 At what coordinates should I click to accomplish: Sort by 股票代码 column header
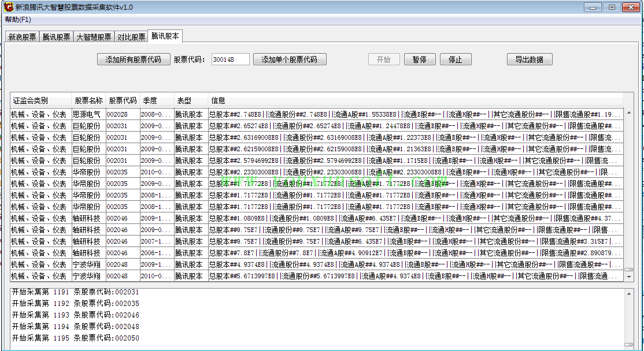[x=123, y=100]
